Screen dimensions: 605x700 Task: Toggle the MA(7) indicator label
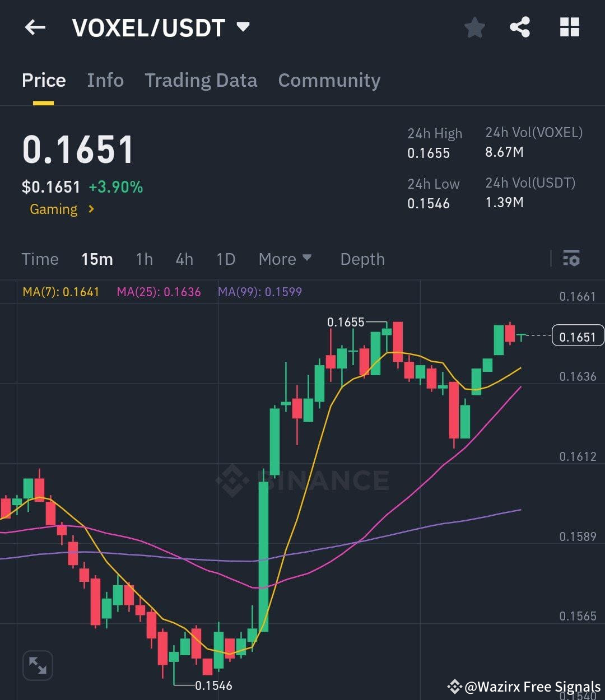point(61,291)
